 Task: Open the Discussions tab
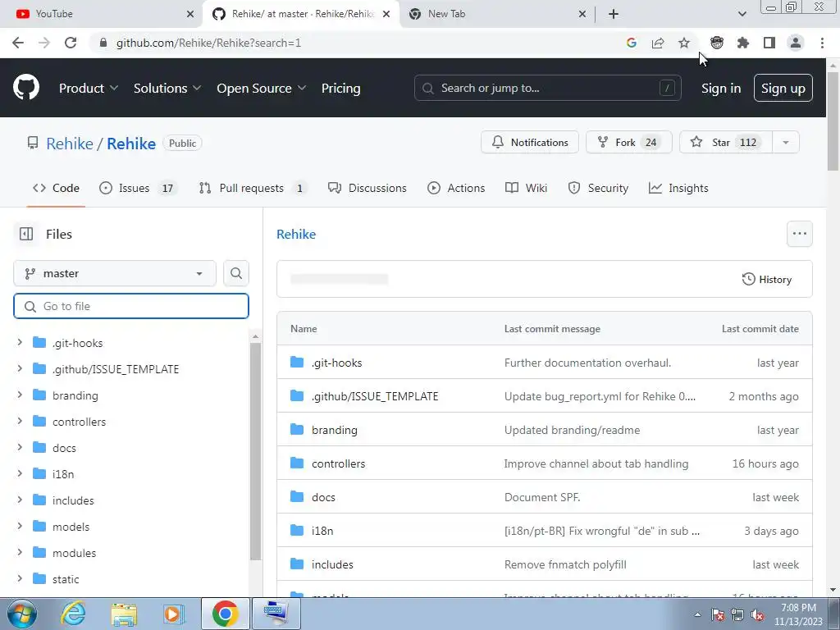pos(367,188)
